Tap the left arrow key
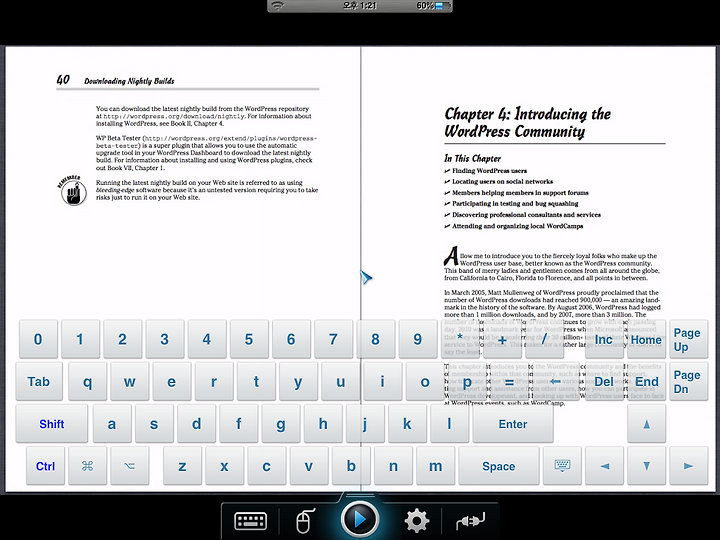Screen dimensions: 720x540 coord(604,466)
